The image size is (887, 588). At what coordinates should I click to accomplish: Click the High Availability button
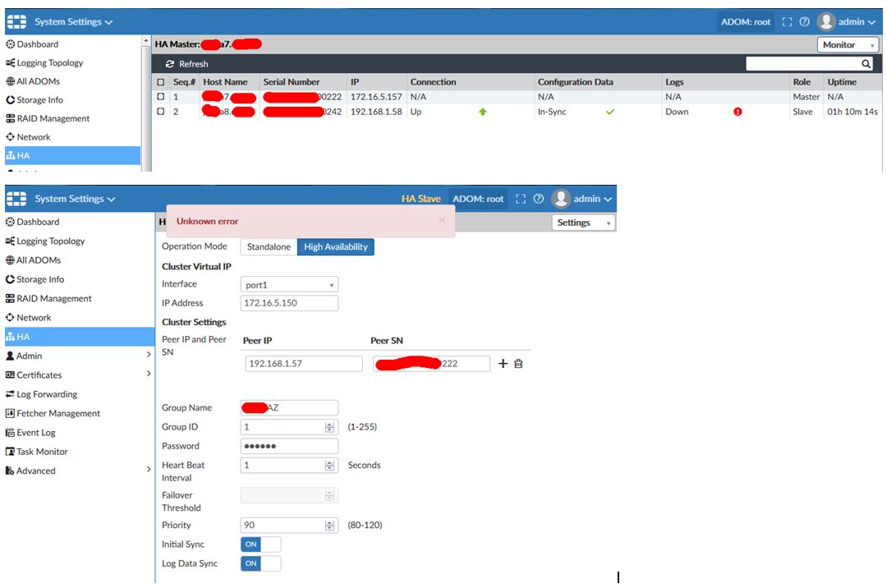[x=335, y=247]
